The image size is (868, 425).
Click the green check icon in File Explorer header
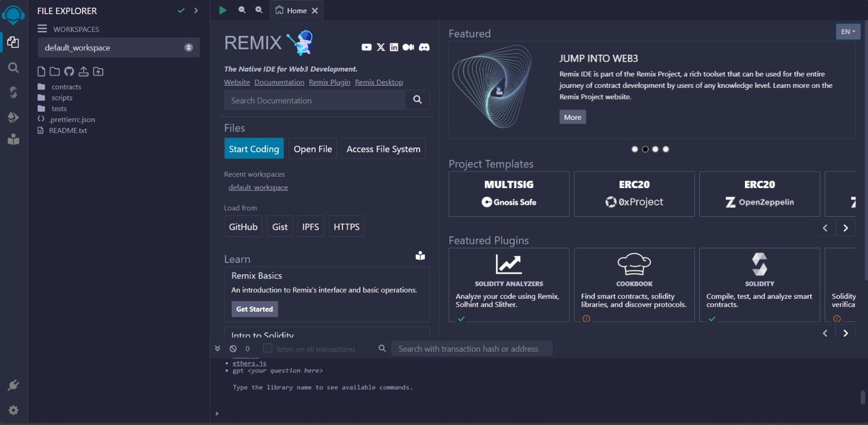(181, 10)
